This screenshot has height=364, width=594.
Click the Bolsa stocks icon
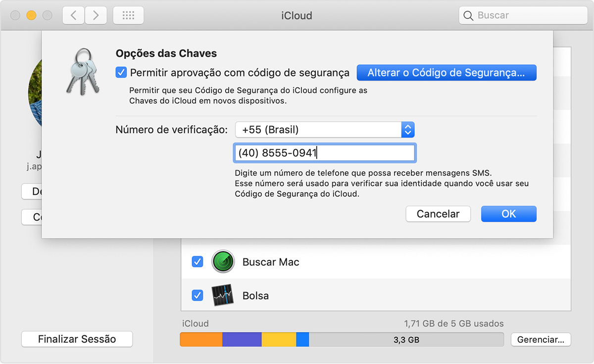pos(223,296)
